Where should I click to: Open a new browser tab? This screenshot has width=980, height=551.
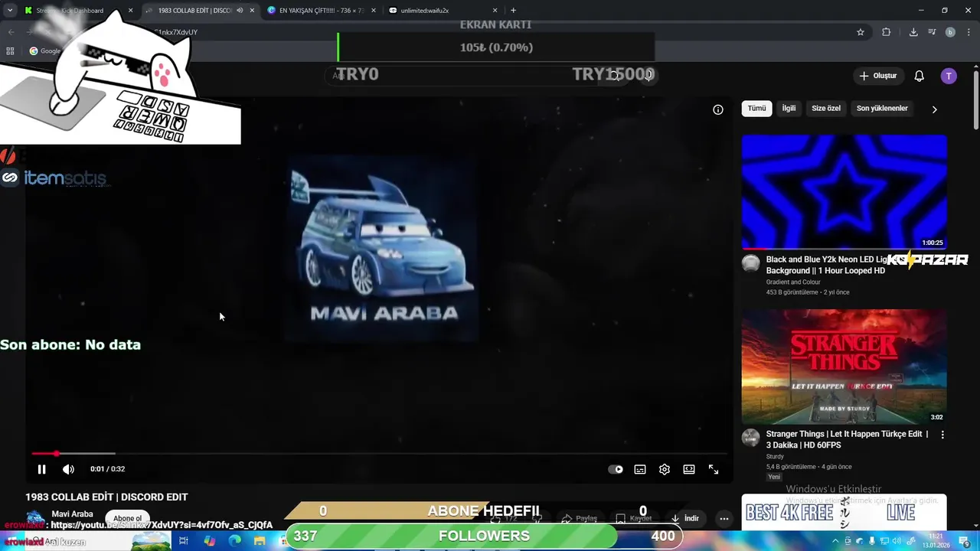[513, 11]
